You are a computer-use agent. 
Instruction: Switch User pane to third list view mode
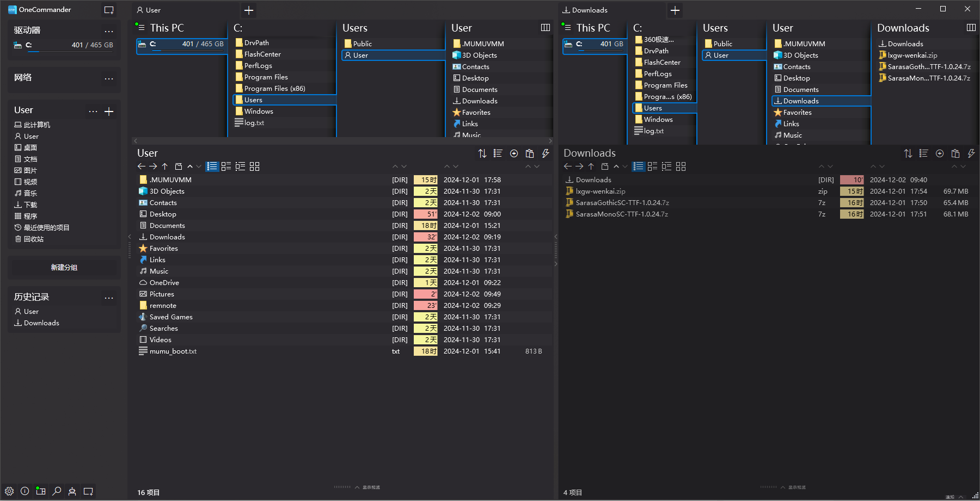[241, 166]
